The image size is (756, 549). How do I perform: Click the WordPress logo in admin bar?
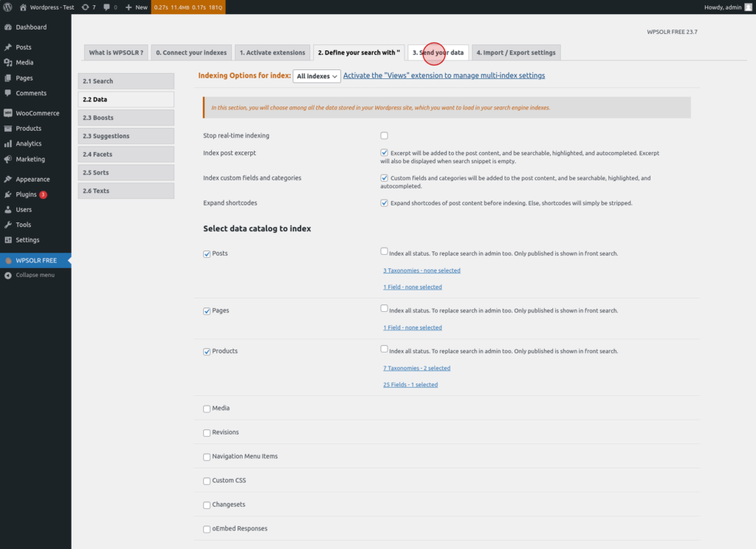coord(7,7)
